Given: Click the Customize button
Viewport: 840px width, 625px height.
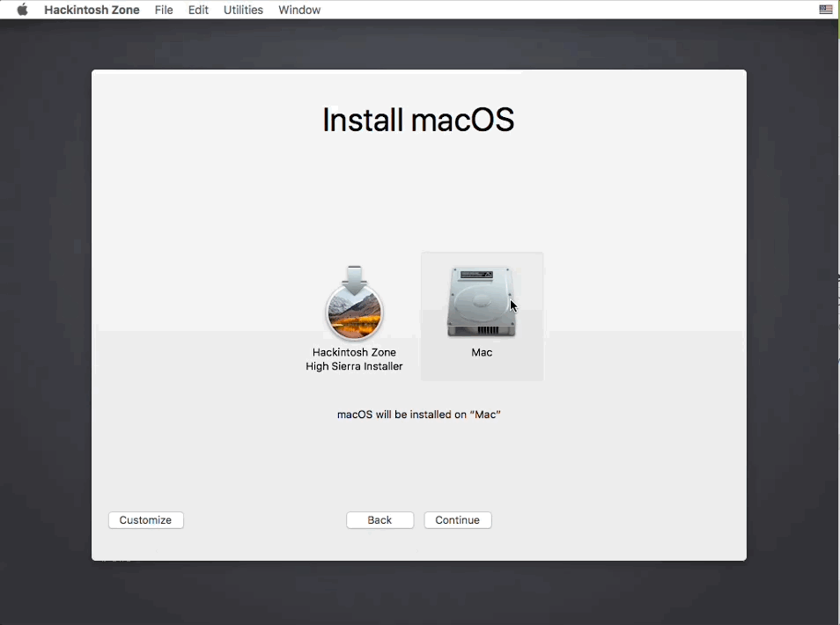Looking at the screenshot, I should click(x=145, y=520).
